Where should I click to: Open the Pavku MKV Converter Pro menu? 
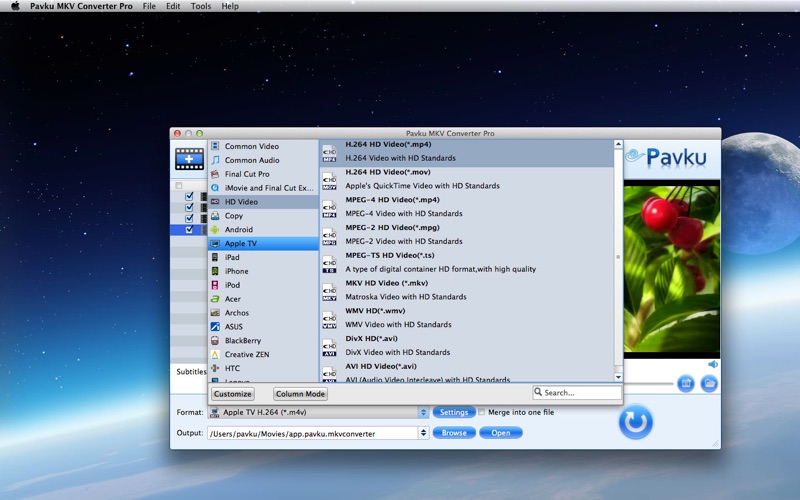(81, 6)
